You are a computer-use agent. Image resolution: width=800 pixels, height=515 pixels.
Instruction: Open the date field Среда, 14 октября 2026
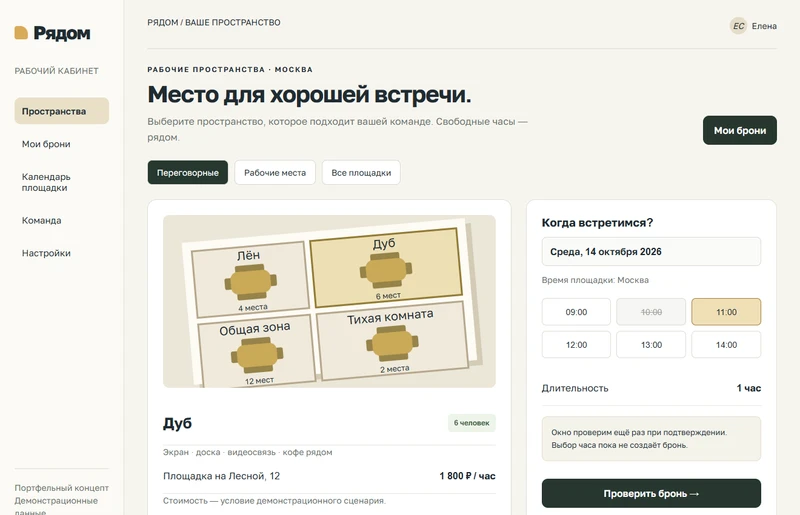(651, 252)
